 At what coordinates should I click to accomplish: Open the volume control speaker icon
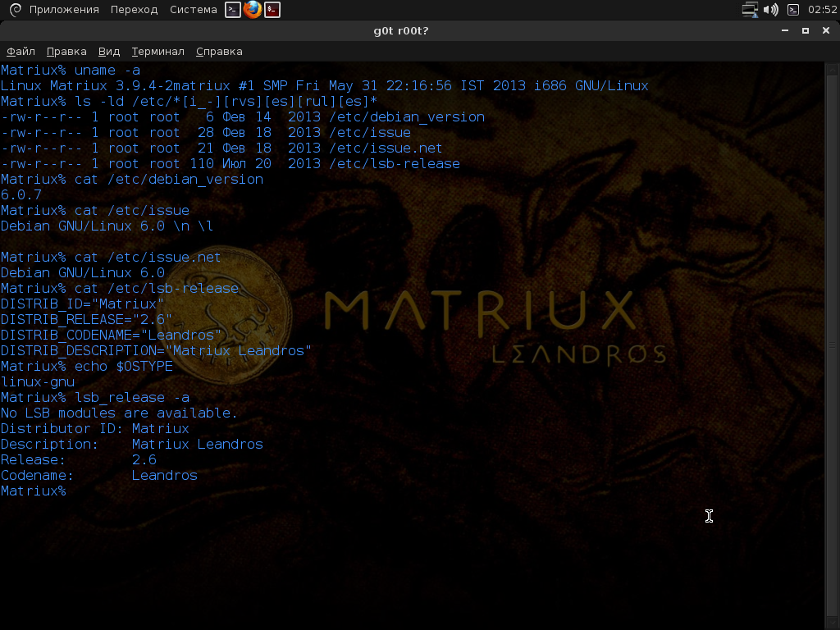(x=770, y=10)
